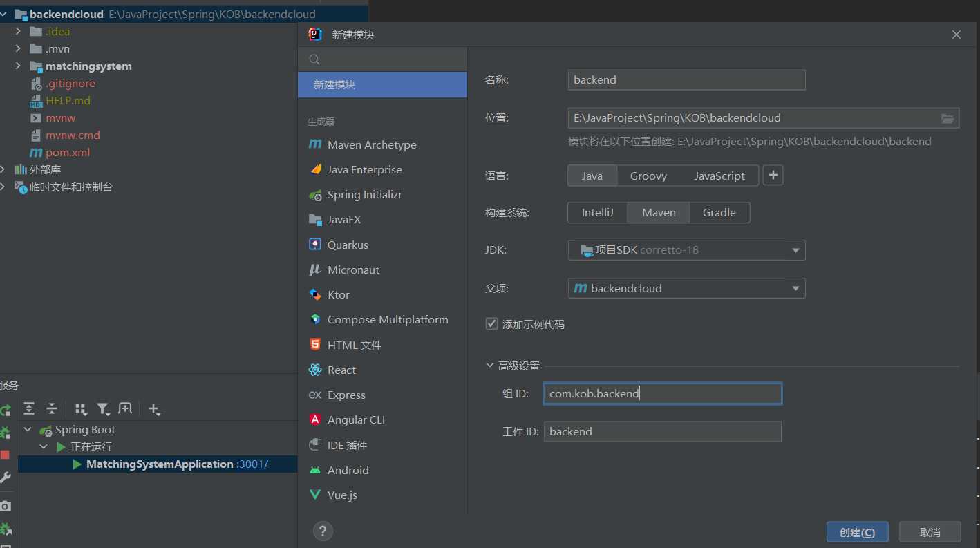This screenshot has width=980, height=548.
Task: Collapse the 高级设置 section
Action: [x=491, y=366]
